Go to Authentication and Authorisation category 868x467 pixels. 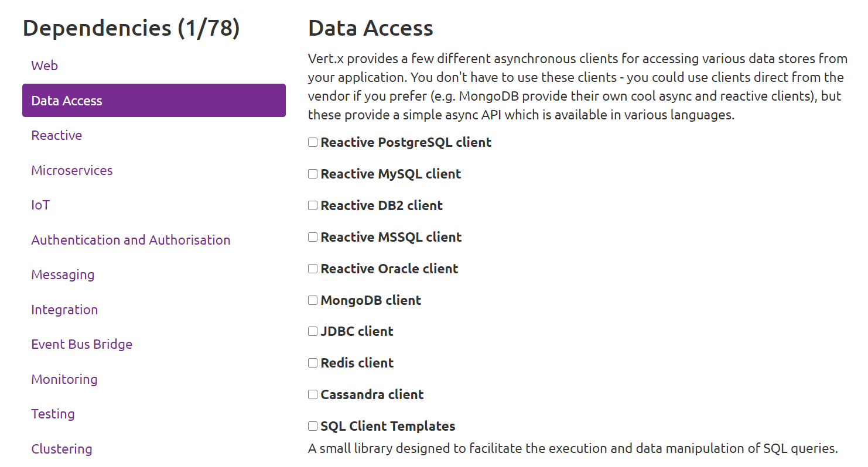click(131, 240)
